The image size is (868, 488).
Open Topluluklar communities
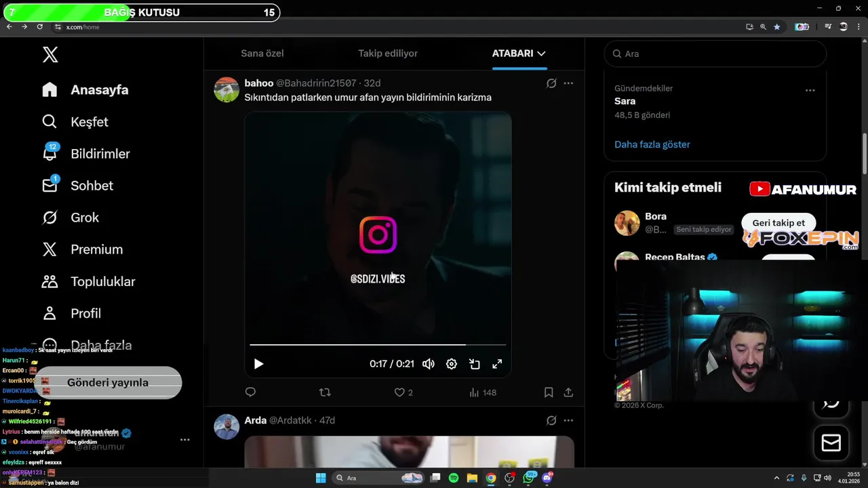click(88, 281)
